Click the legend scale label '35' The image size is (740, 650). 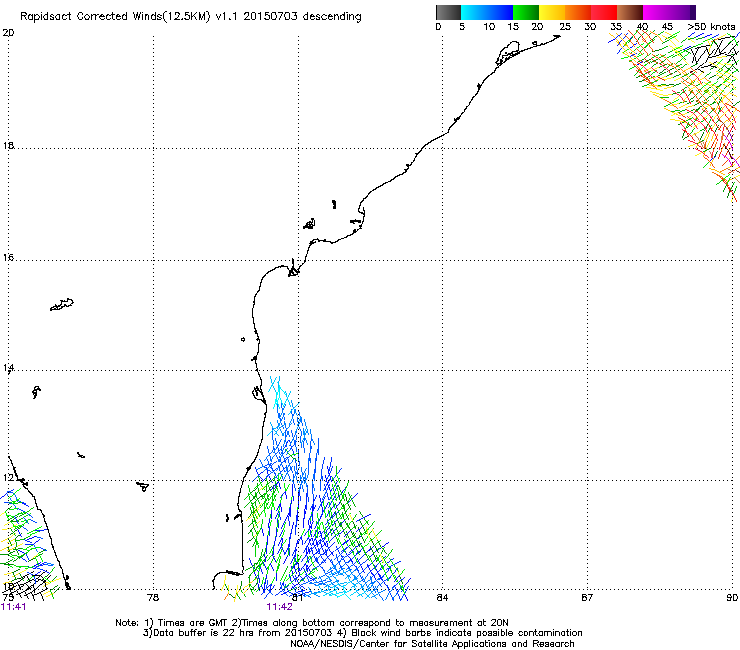[616, 27]
